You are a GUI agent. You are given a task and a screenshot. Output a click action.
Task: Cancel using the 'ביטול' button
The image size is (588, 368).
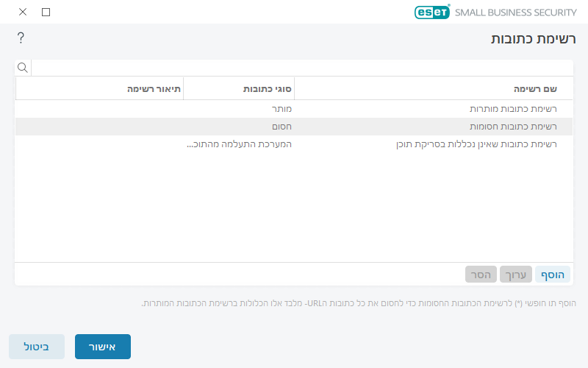(x=37, y=347)
